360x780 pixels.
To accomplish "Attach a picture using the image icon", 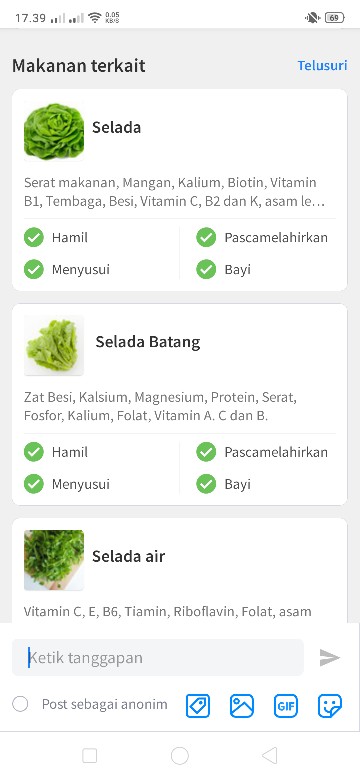I will tap(242, 705).
